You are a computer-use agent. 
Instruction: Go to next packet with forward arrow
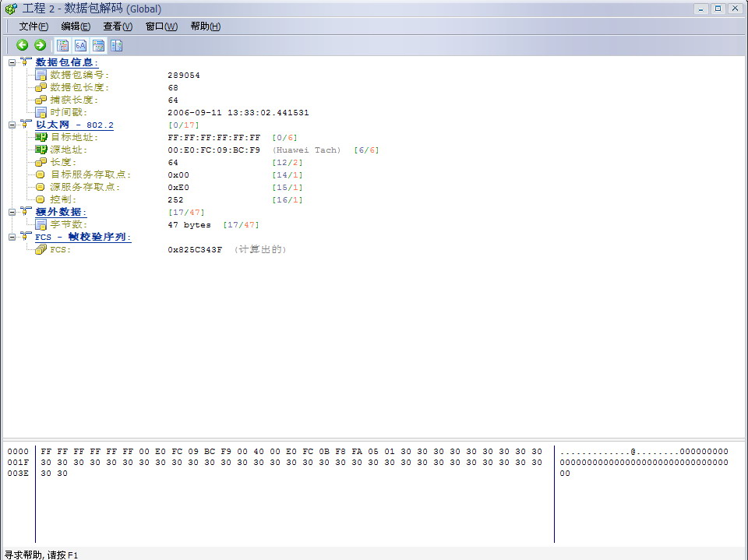(40, 45)
